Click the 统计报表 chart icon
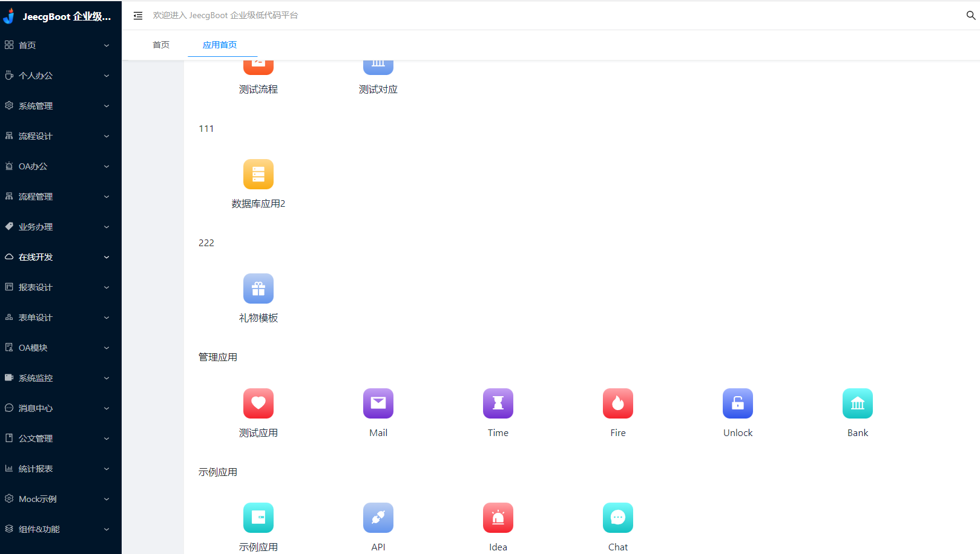Screen dimensions: 980x554 point(9,468)
